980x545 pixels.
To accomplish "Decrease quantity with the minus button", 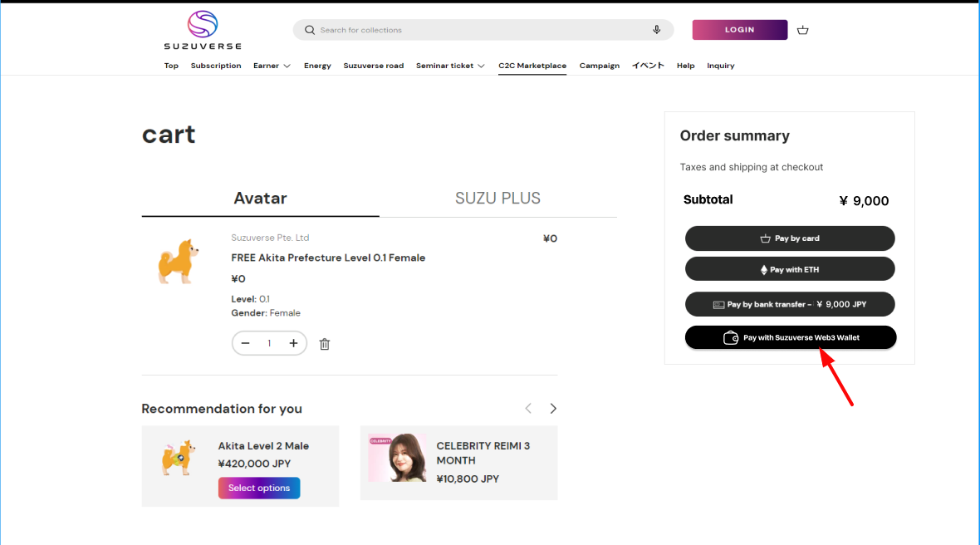I will coord(245,343).
